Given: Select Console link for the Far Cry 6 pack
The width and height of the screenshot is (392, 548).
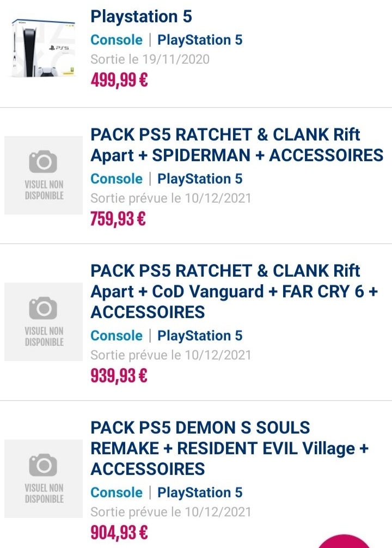Looking at the screenshot, I should pos(117,336).
